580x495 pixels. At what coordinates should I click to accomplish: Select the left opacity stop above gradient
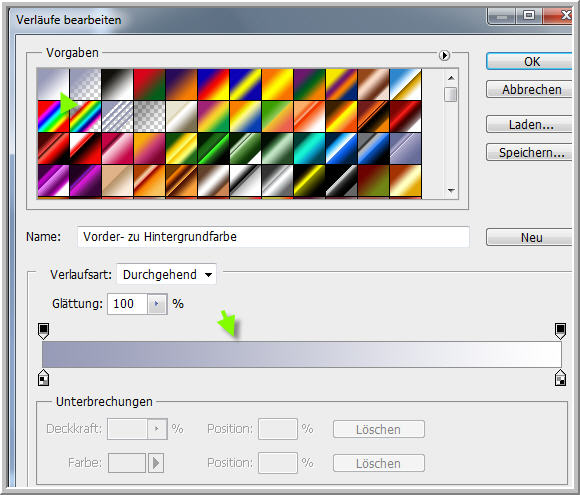[44, 331]
